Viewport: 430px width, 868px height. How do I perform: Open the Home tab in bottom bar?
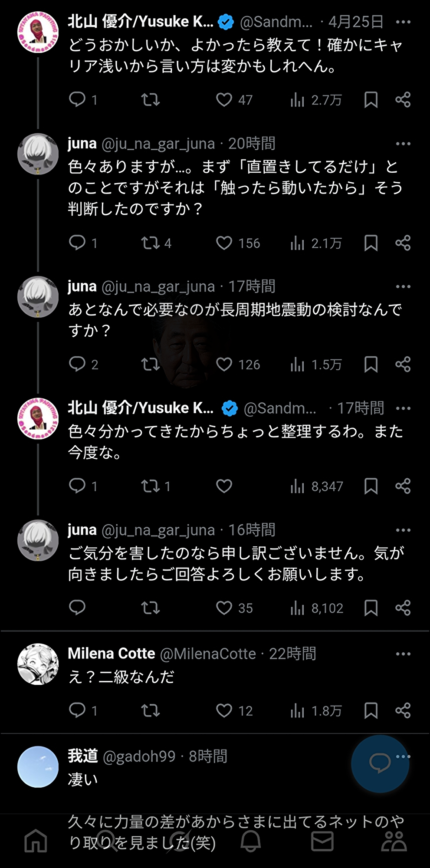pyautogui.click(x=36, y=841)
